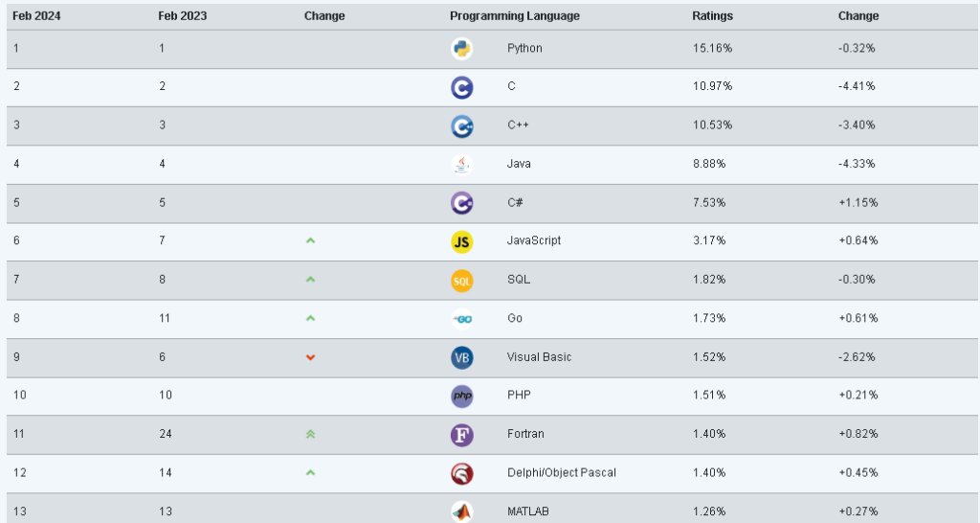
Task: Click the yellow JavaScript JS icon
Action: click(461, 241)
